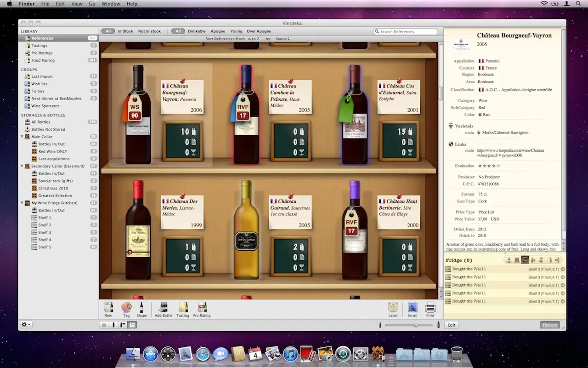Filter wines by Drinkable
This screenshot has width=588, height=368.
tap(197, 31)
